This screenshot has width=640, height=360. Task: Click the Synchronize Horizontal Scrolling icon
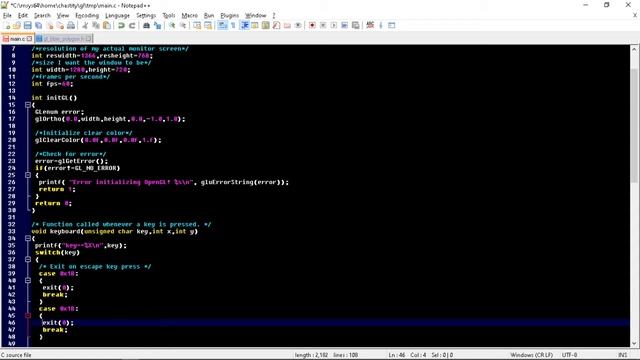pos(208,25)
